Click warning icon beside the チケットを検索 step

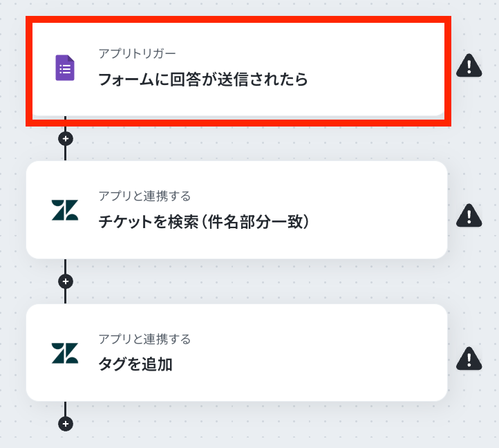tap(469, 215)
